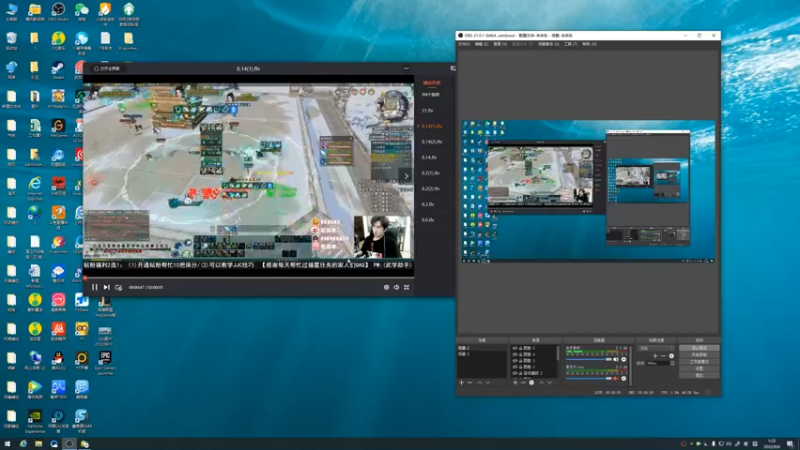This screenshot has height=450, width=800.
Task: Click the home button in player title bar
Action: point(107,68)
